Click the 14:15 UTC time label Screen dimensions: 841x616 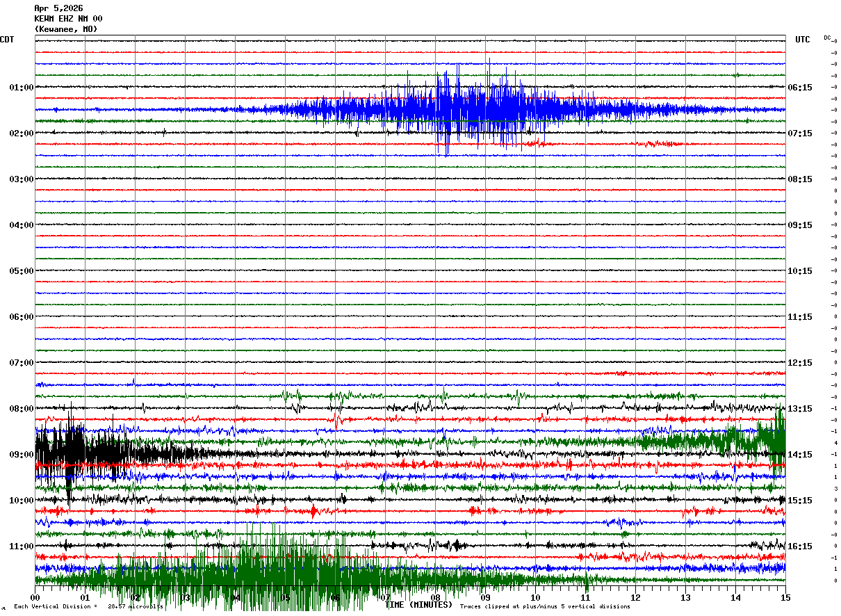pyautogui.click(x=800, y=455)
